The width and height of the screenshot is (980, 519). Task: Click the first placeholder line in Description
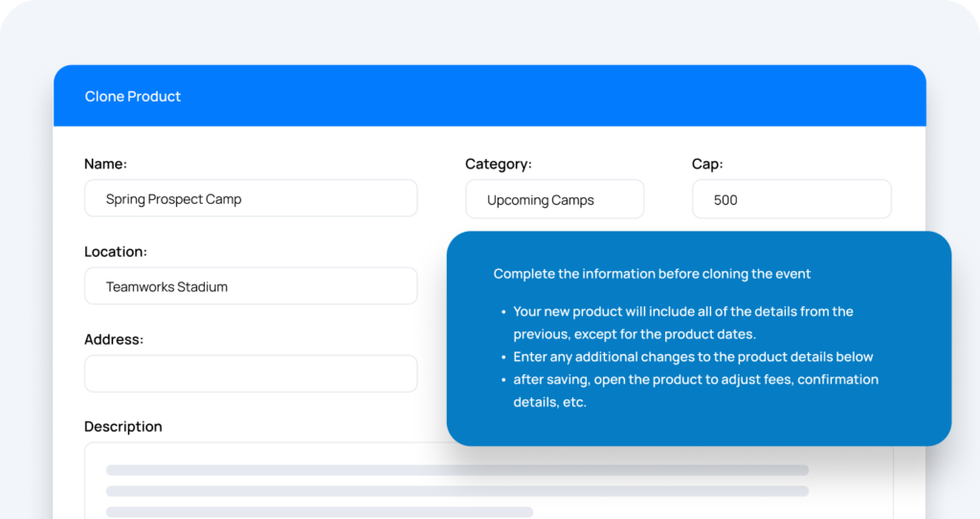click(x=457, y=469)
